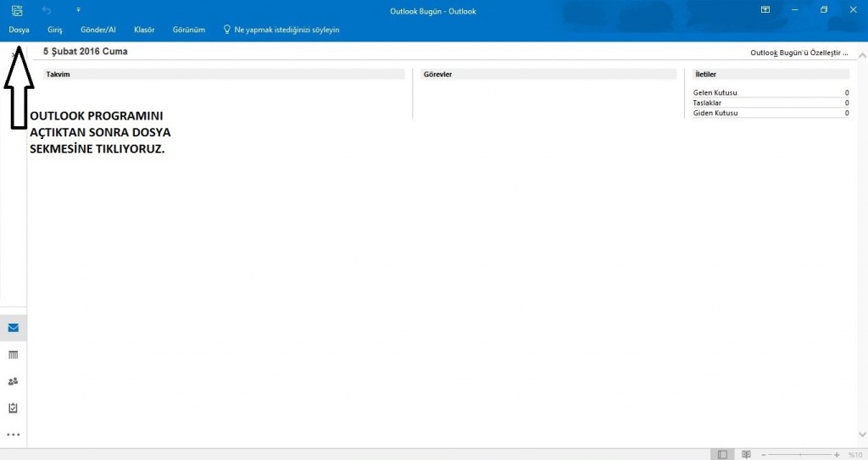Image resolution: width=868 pixels, height=460 pixels.
Task: Click the Outlook Bugün'ü Özelleştir link
Action: (798, 53)
